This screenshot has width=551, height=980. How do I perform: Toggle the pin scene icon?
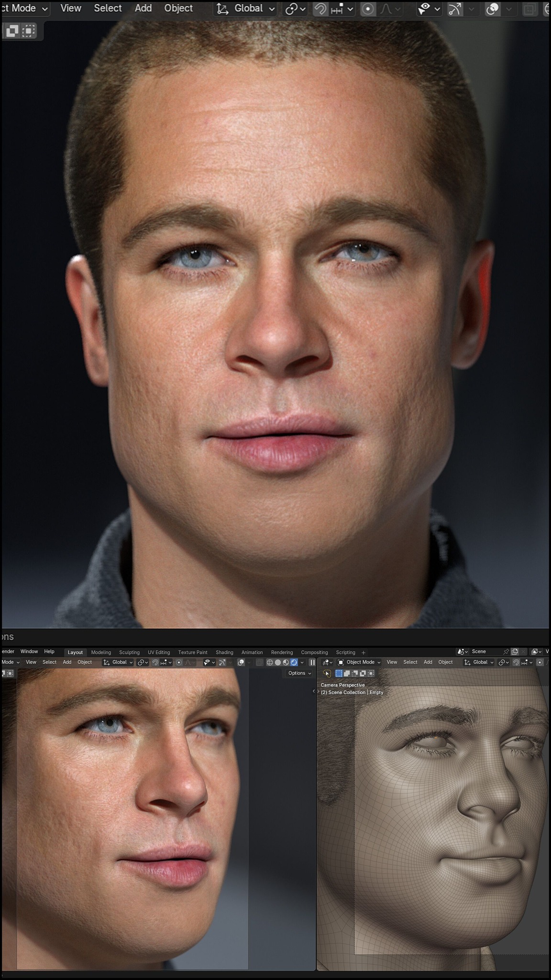506,652
